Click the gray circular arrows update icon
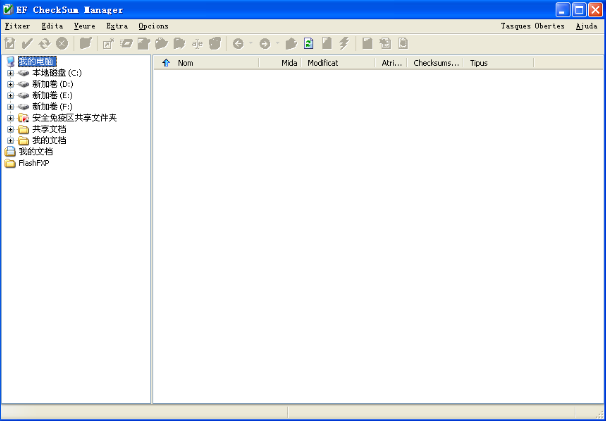This screenshot has height=421, width=606. pyautogui.click(x=44, y=44)
